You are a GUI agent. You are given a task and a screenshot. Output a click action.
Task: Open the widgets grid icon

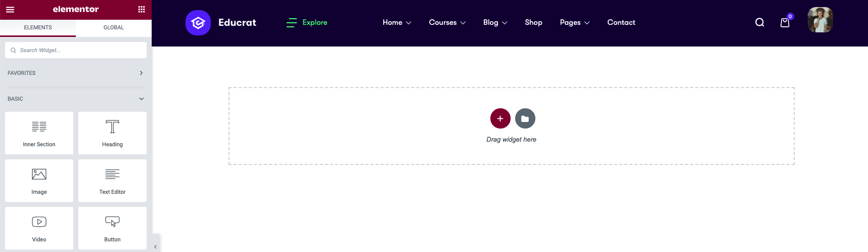point(142,10)
